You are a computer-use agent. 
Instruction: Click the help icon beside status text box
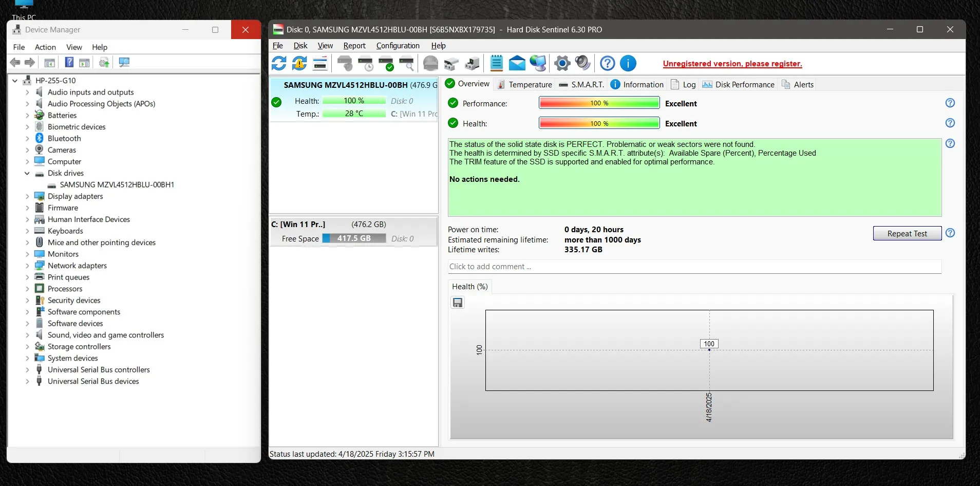click(x=950, y=143)
